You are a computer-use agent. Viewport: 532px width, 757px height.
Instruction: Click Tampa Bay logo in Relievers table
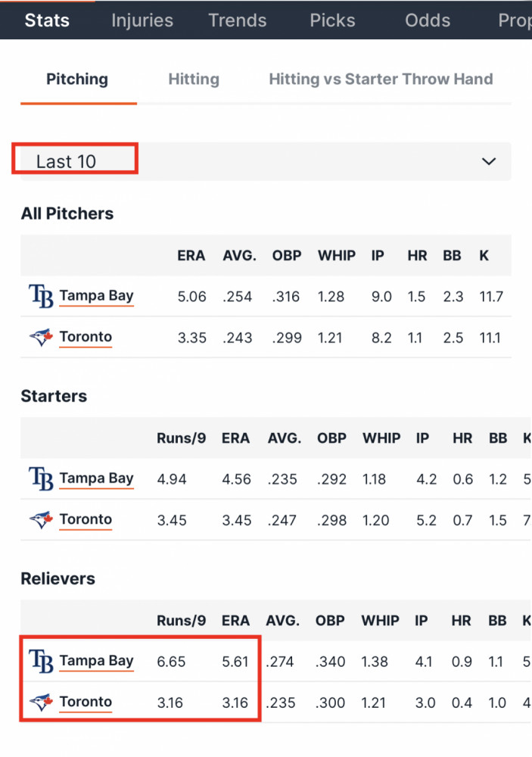pos(41,661)
